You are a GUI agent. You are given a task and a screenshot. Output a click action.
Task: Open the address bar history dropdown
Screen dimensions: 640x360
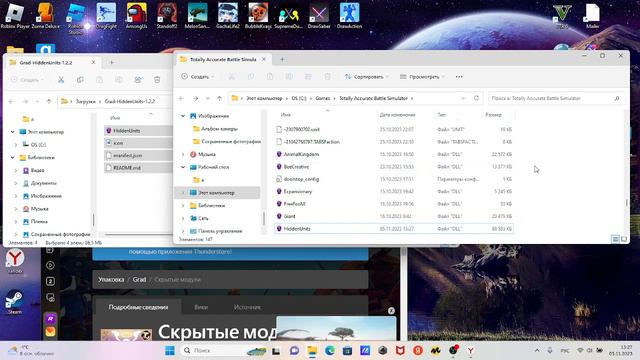(x=463, y=98)
